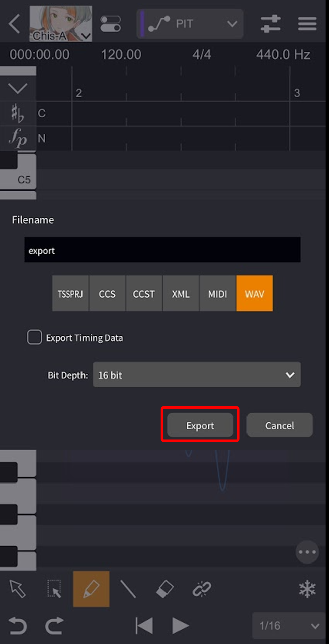This screenshot has height=644, width=329.
Task: Select the pencil draw tool
Action: [91, 589]
